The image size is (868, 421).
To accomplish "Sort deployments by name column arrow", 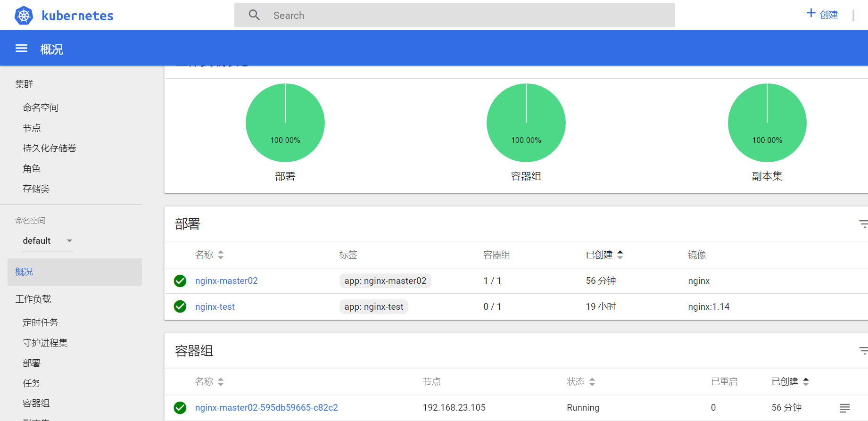I will [221, 255].
